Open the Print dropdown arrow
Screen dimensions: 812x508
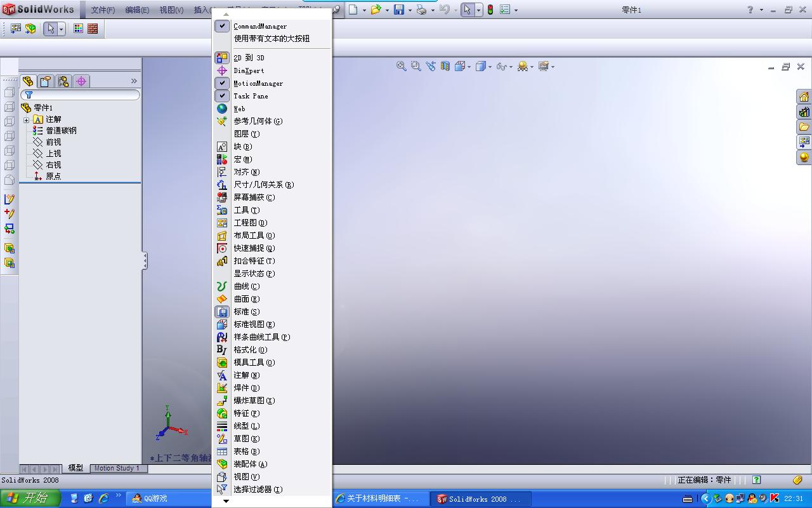click(432, 10)
